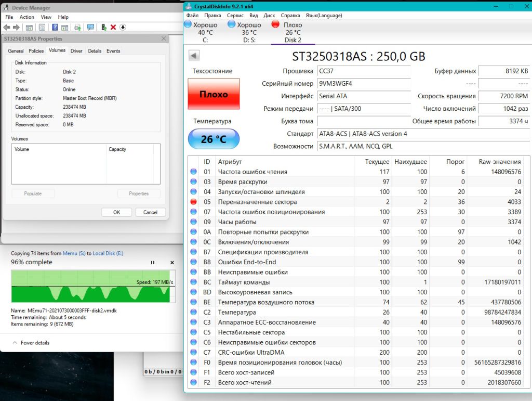Switch to Driver tab in Properties
Image resolution: width=532 pixels, height=401 pixels.
pyautogui.click(x=76, y=51)
